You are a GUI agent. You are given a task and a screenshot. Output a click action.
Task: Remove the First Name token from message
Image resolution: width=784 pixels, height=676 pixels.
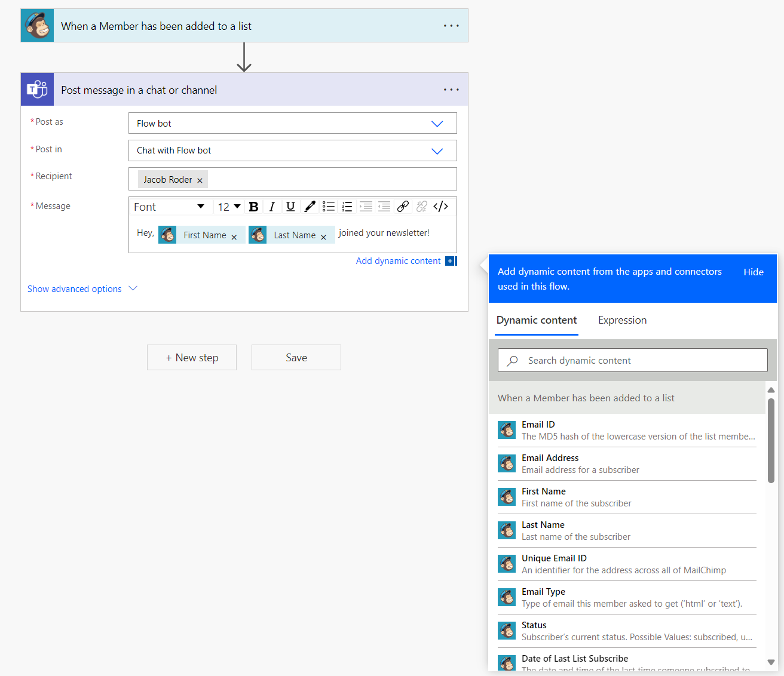coord(234,237)
